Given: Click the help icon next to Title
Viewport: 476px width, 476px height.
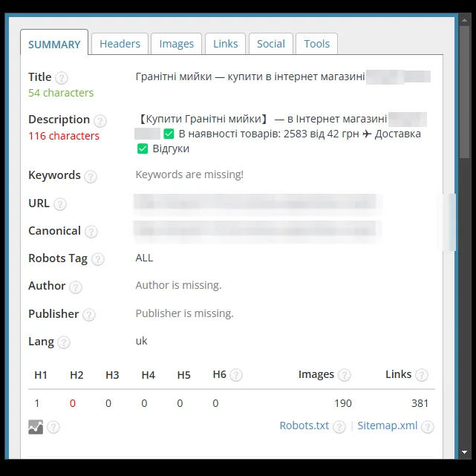Looking at the screenshot, I should click(x=62, y=78).
